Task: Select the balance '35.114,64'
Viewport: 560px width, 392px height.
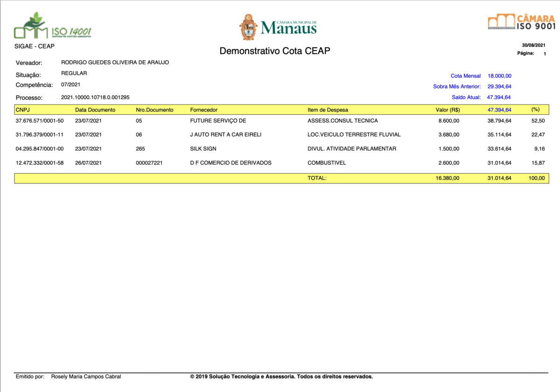Action: [x=499, y=135]
